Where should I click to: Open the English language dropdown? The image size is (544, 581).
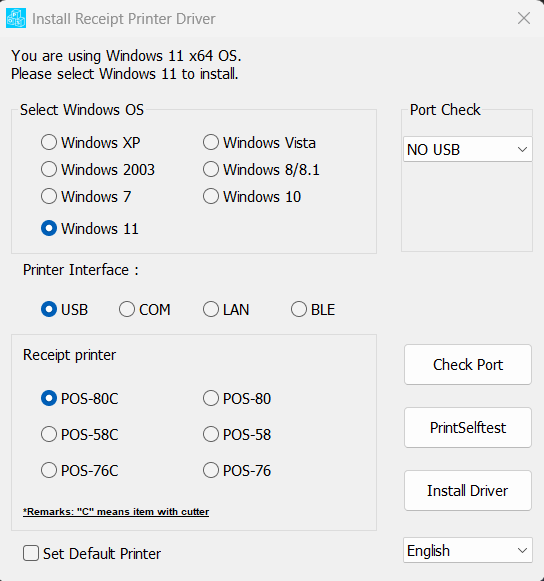click(x=468, y=550)
